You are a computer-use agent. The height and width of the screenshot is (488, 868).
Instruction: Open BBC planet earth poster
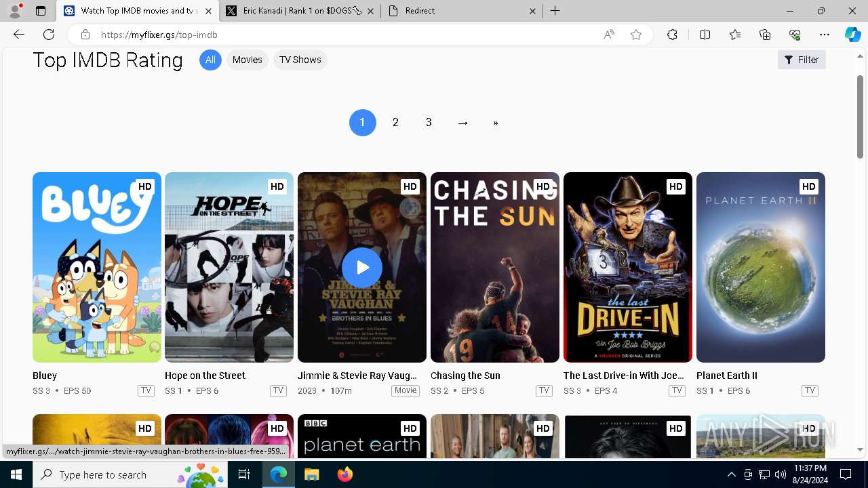(362, 436)
